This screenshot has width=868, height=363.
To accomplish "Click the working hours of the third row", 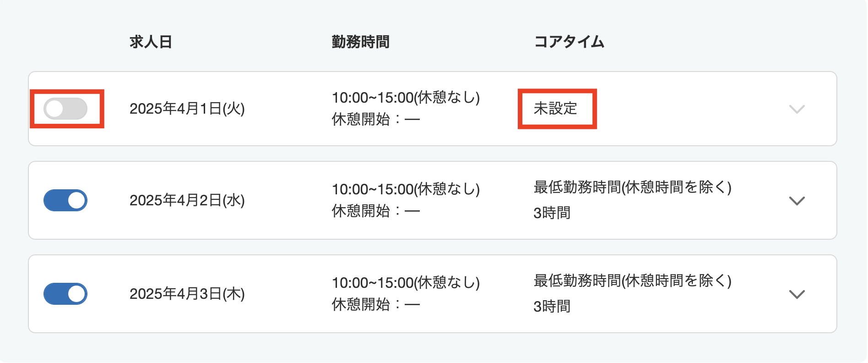I will click(405, 282).
